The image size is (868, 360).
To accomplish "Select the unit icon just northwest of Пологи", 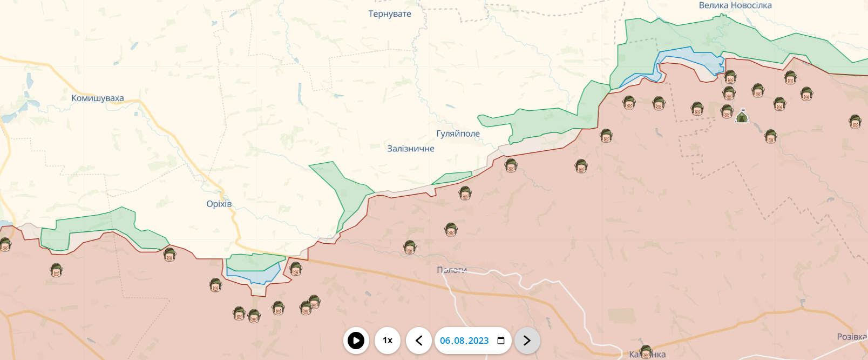I will point(410,248).
